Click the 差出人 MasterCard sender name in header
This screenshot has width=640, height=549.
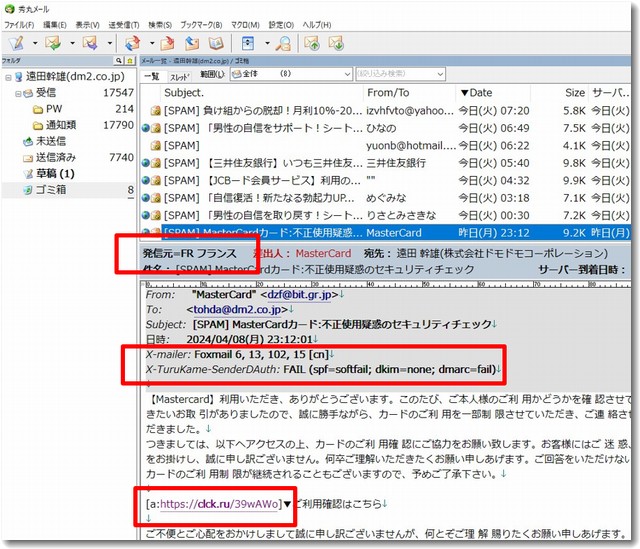(323, 253)
